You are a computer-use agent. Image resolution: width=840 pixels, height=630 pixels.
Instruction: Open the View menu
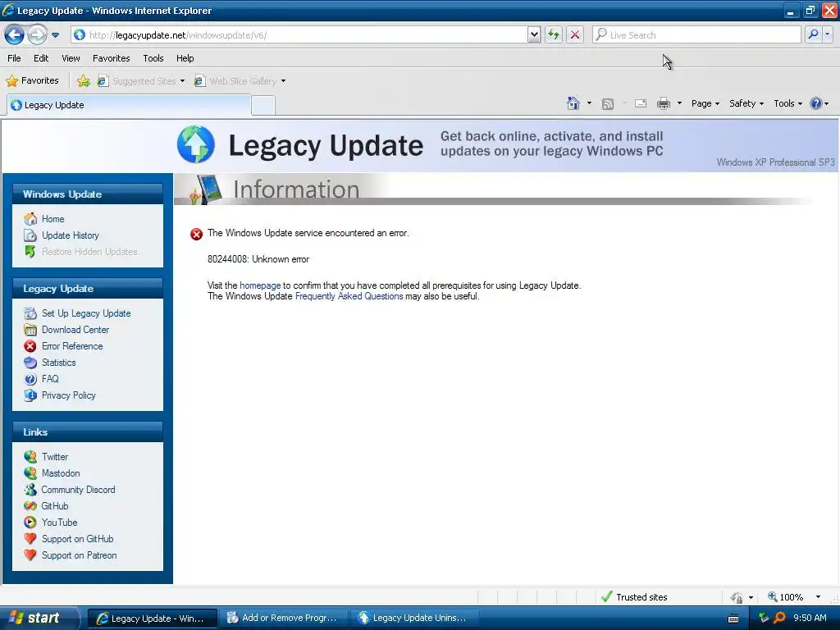click(71, 58)
